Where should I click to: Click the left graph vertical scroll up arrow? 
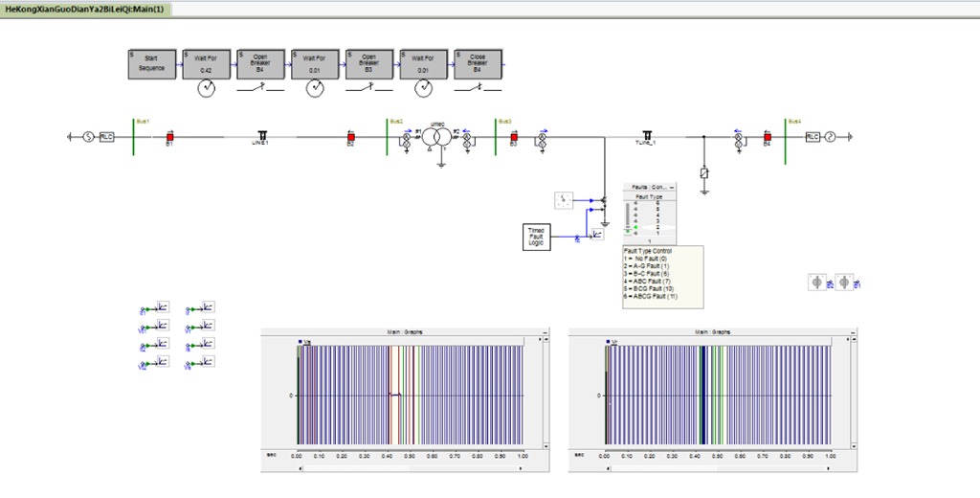coord(546,338)
